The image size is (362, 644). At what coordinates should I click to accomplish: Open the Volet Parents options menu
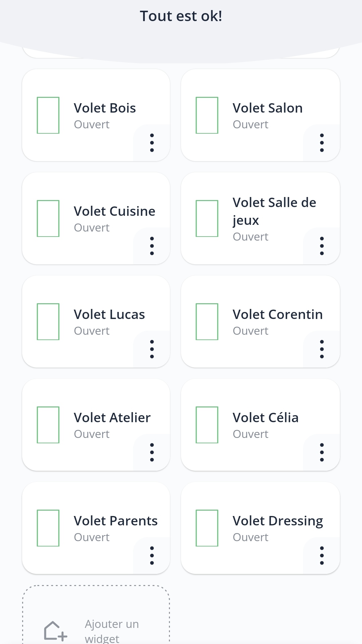click(152, 556)
